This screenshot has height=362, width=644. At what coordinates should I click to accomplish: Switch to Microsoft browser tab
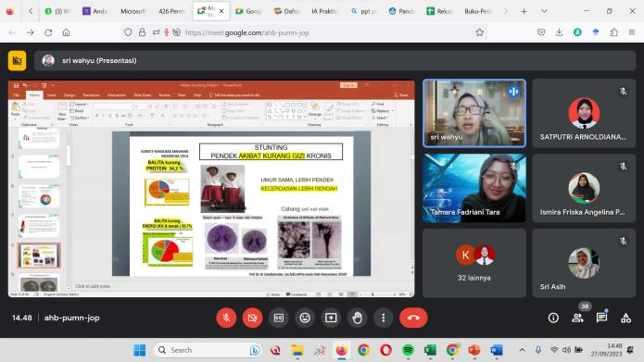pos(133,11)
